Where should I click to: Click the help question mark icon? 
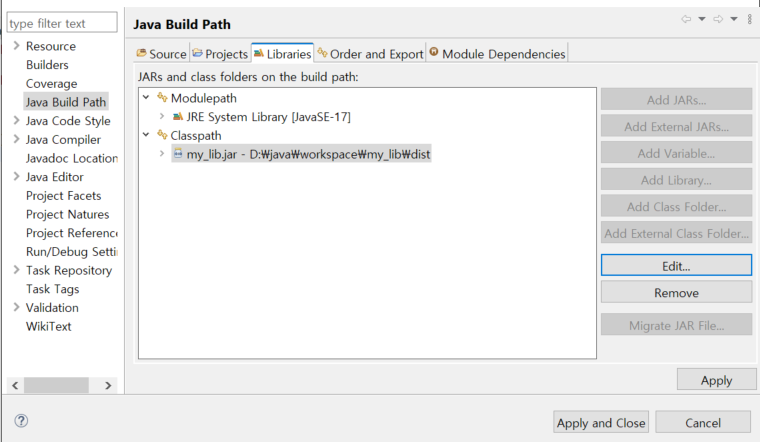click(21, 421)
